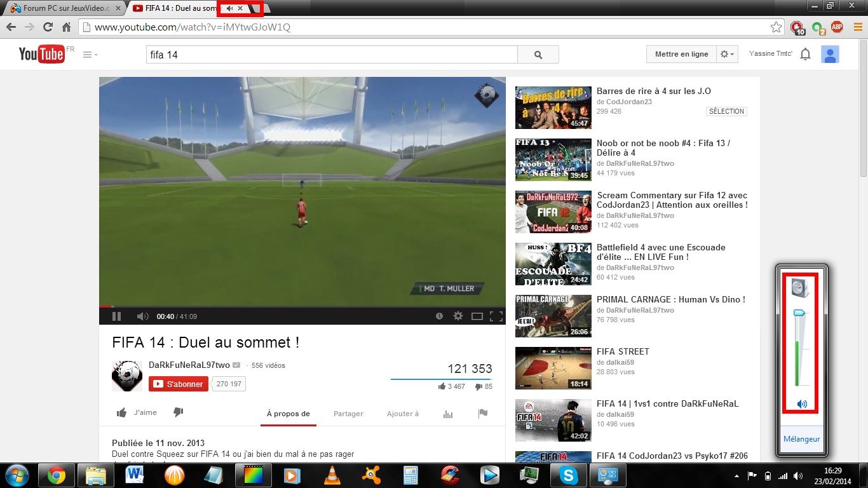
Task: Open the Mélangeur volume mixer link
Action: [801, 439]
